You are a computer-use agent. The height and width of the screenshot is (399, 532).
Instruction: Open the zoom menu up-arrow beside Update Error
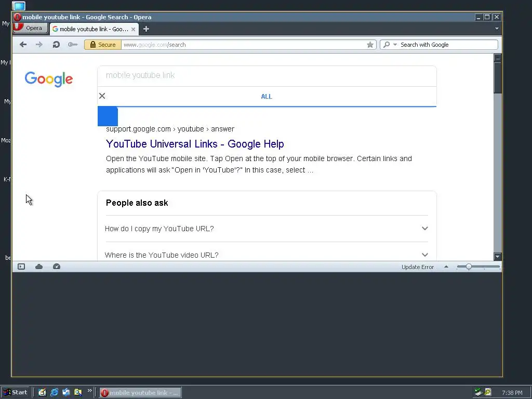click(x=446, y=267)
